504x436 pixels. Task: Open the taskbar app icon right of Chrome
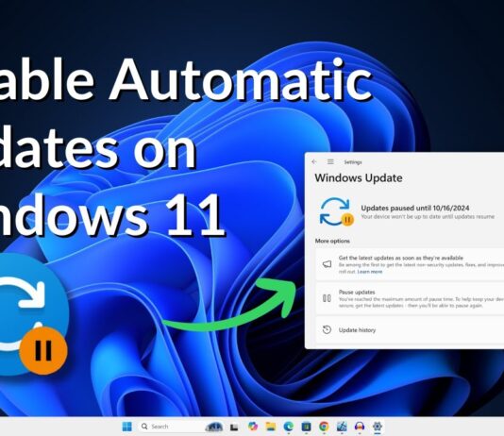click(342, 427)
